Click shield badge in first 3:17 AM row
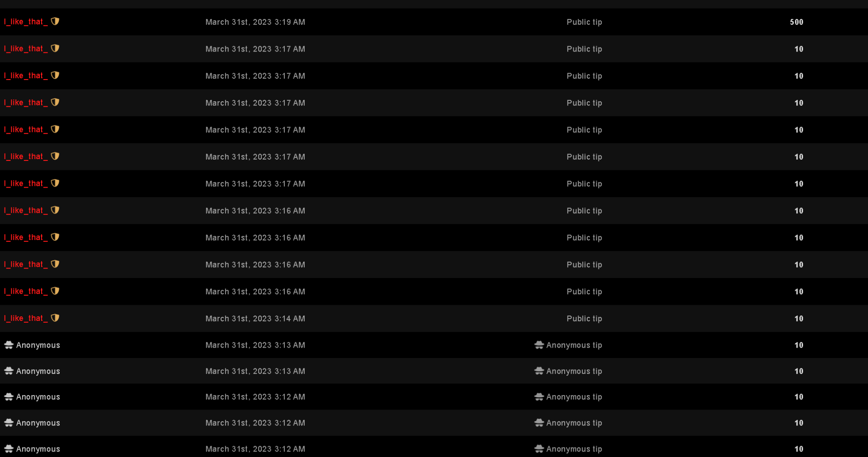Viewport: 868px width, 457px height. pyautogui.click(x=55, y=48)
